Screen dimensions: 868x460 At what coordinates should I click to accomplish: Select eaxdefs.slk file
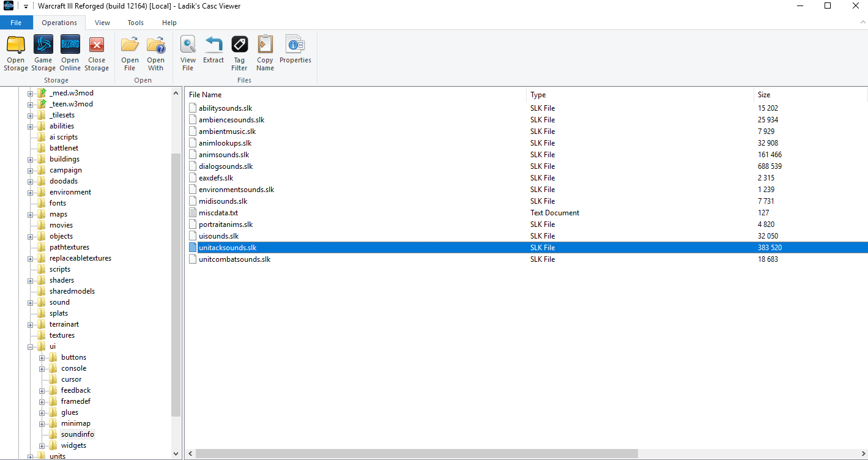(x=216, y=178)
